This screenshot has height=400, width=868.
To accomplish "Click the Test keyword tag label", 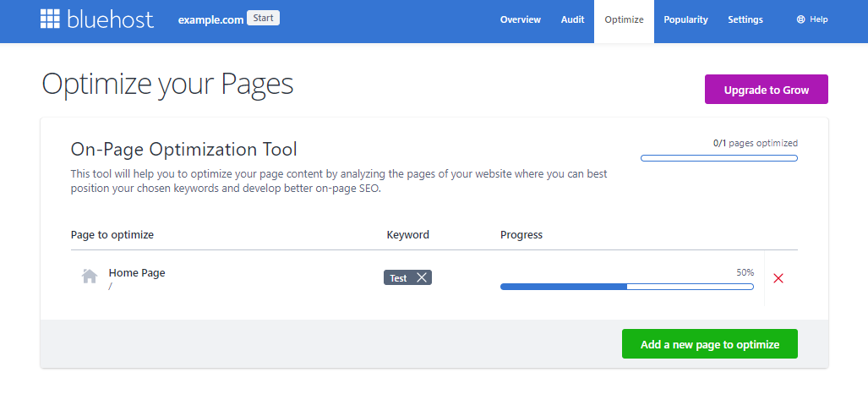I will coord(398,277).
